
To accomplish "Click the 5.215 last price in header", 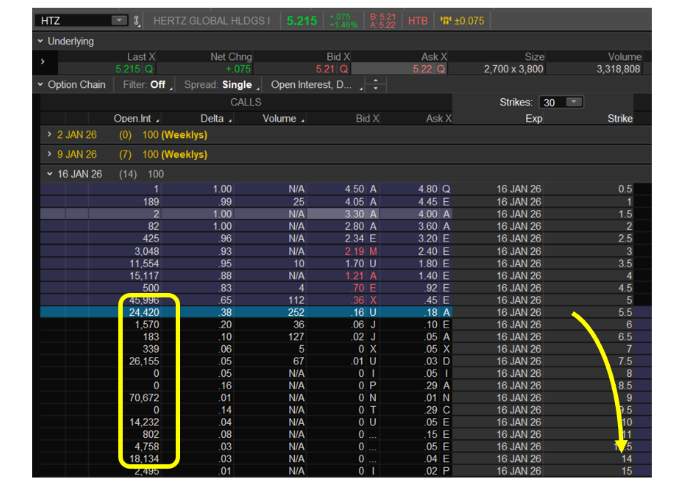I will (x=302, y=21).
